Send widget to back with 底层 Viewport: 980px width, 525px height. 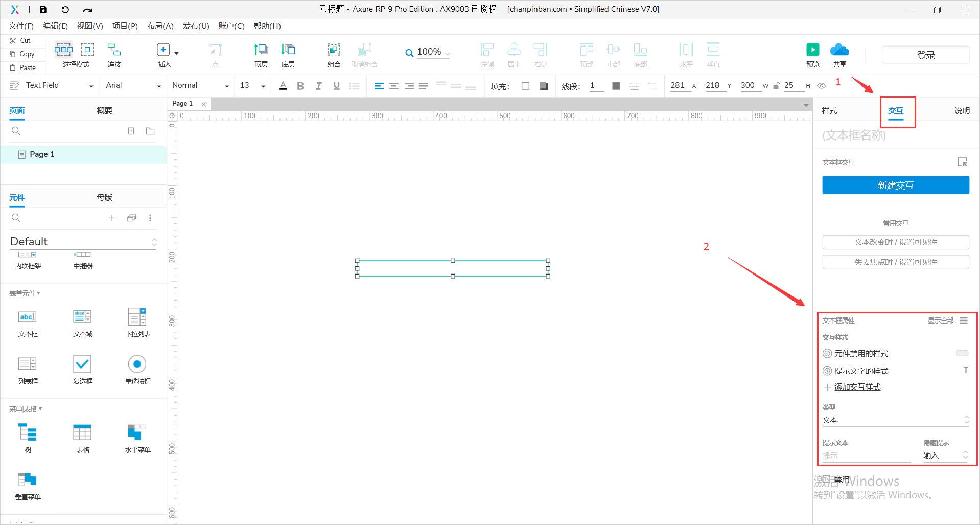288,50
